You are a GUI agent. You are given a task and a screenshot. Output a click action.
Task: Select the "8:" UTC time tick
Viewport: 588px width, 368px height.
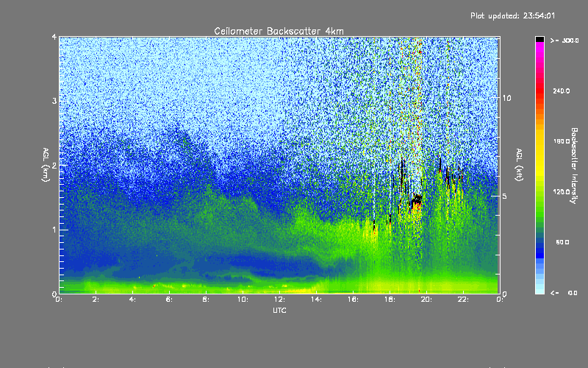coord(207,300)
